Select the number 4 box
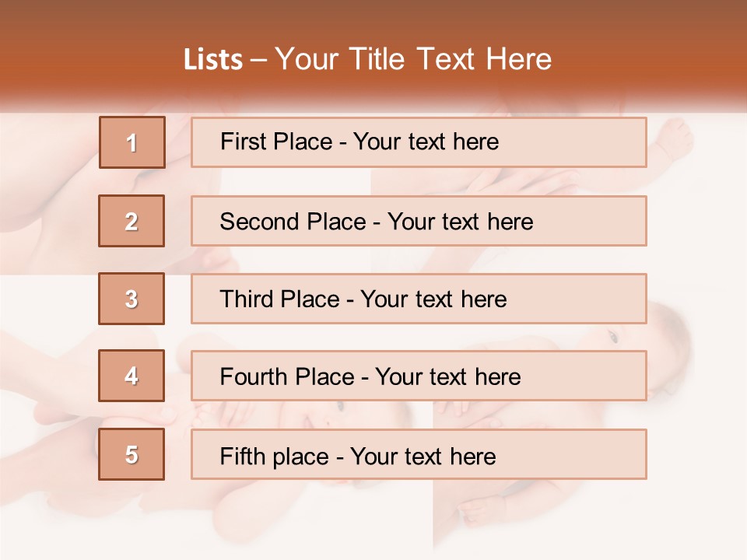The height and width of the screenshot is (560, 747). click(x=132, y=376)
